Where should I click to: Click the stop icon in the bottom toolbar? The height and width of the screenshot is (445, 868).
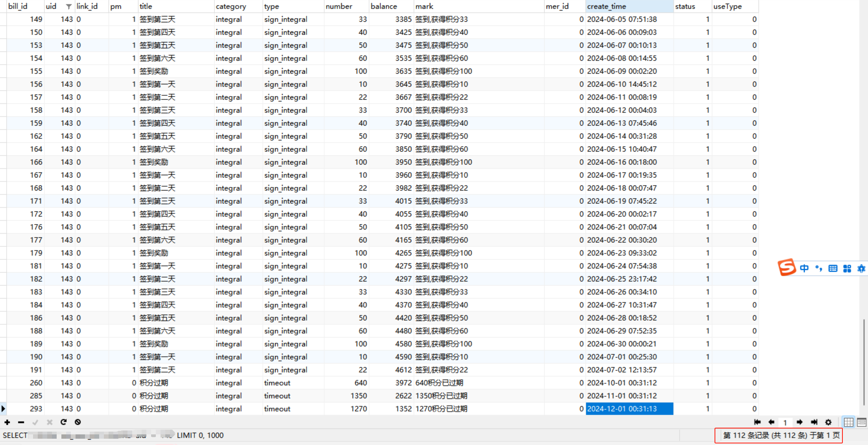click(x=78, y=422)
